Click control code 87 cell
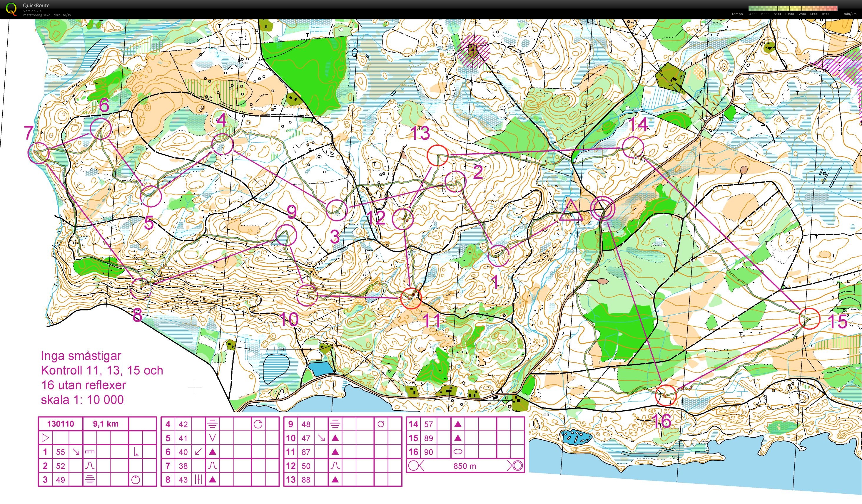Viewport: 862px width, 504px height. tap(306, 452)
